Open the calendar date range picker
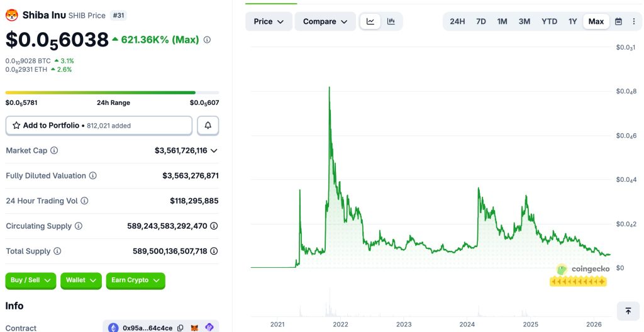Viewport: 644px width, 332px height. click(x=619, y=21)
